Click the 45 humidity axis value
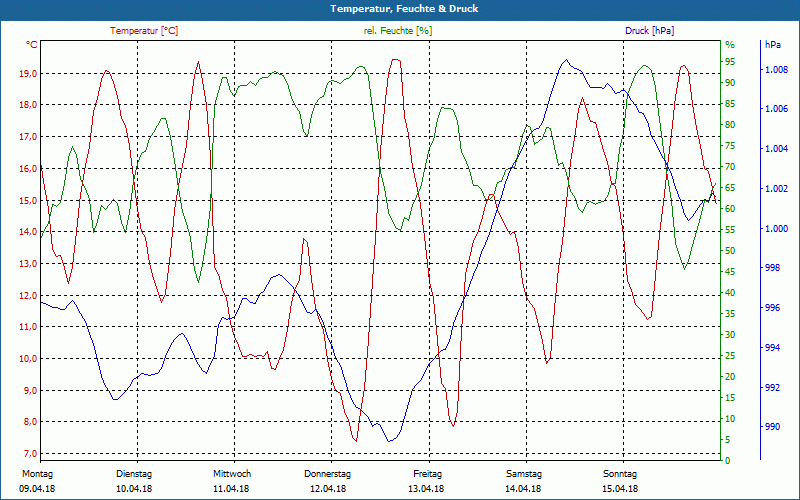 730,272
